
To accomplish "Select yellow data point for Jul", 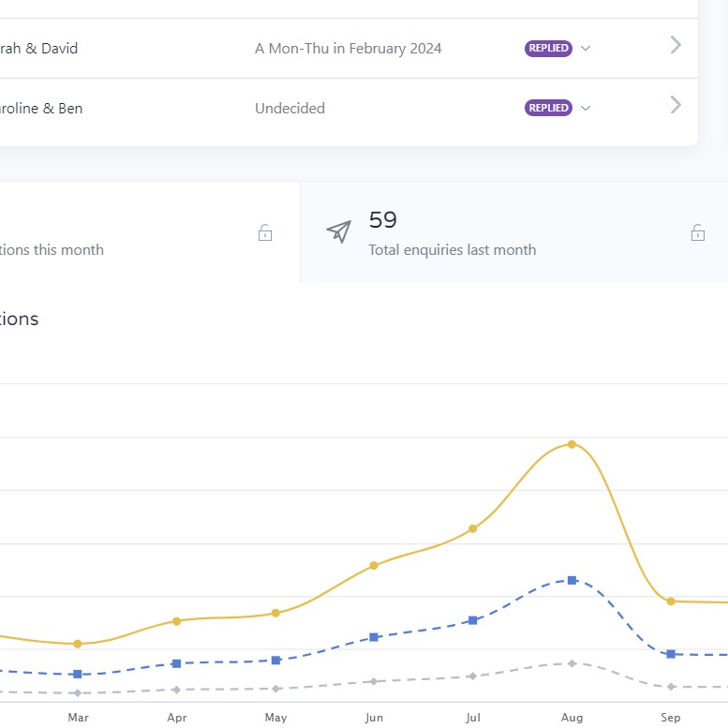I will click(x=473, y=528).
